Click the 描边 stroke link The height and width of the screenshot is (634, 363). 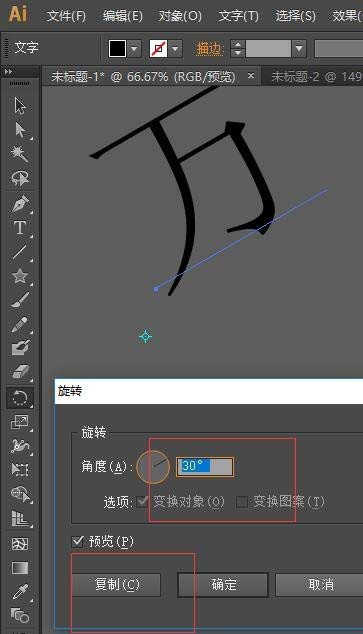point(210,49)
